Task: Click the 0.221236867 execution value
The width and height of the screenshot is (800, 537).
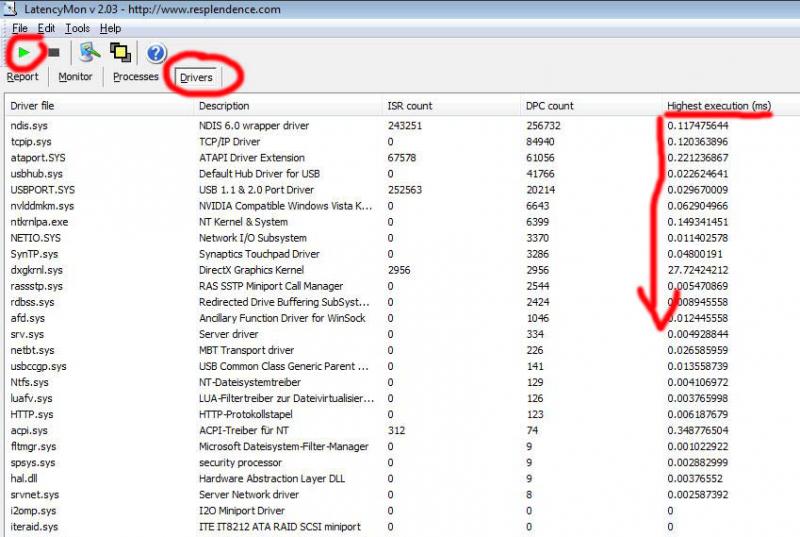Action: point(697,158)
